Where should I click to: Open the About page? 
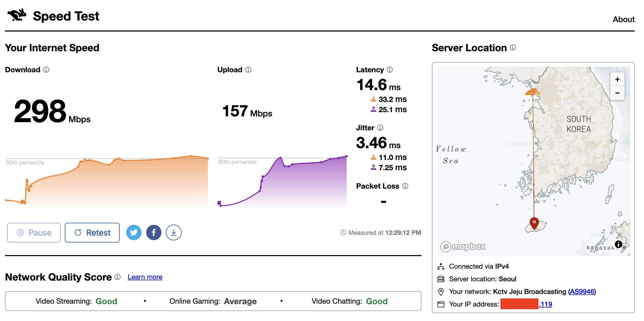coord(623,19)
